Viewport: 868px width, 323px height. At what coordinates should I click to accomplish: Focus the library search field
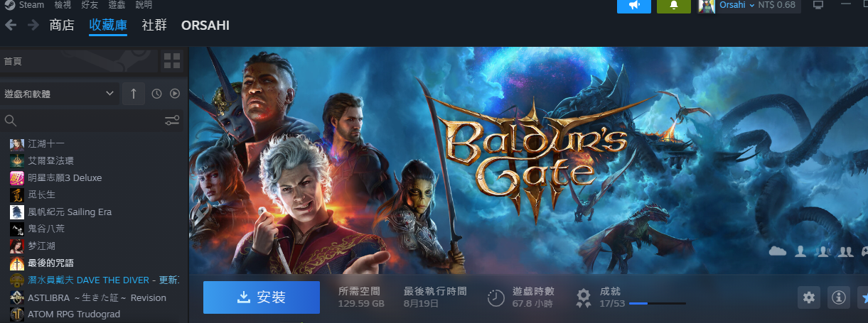[82, 120]
